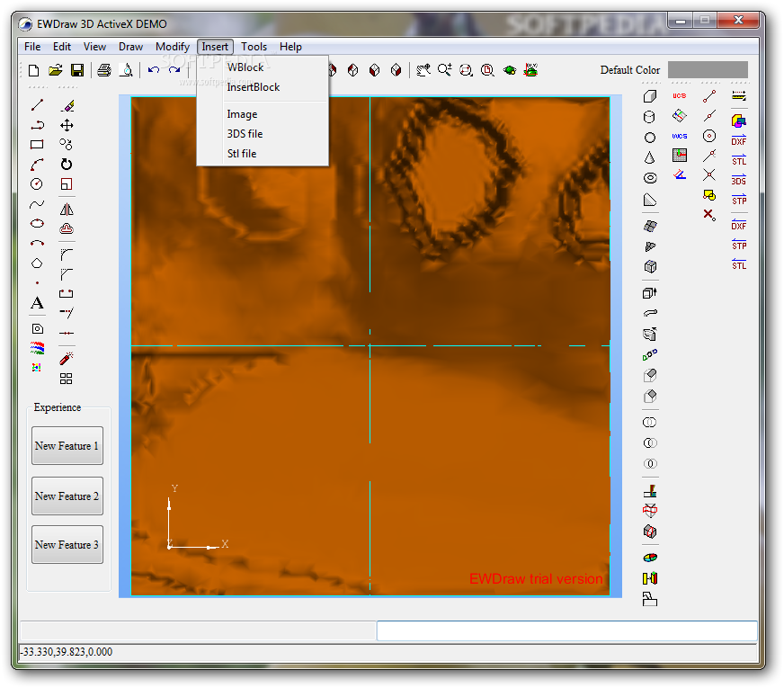Select the Rectangle drawing tool
The height and width of the screenshot is (688, 784).
[37, 145]
